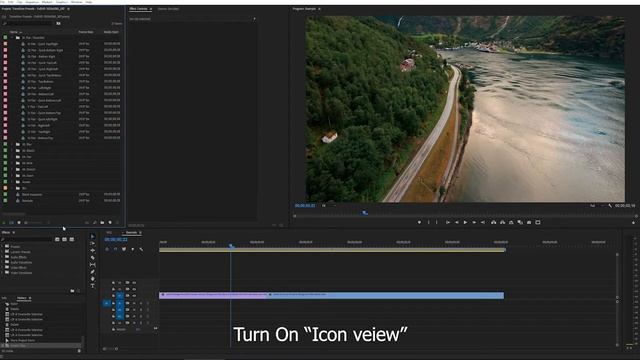Toggle A1 source patching button
This screenshot has height=360, width=640.
click(x=107, y=303)
